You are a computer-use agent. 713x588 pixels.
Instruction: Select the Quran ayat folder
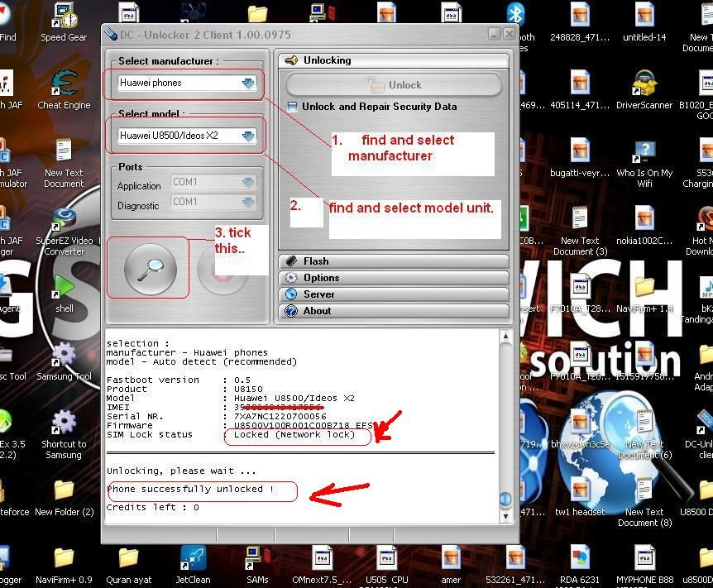(x=129, y=566)
